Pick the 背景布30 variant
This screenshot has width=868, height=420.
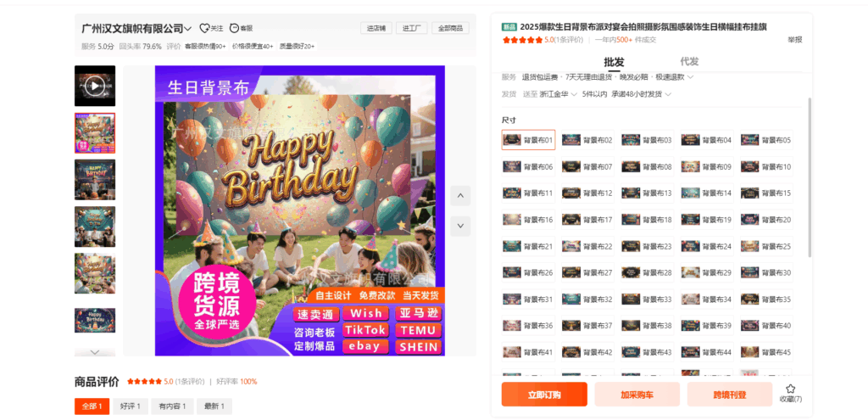[x=767, y=272]
